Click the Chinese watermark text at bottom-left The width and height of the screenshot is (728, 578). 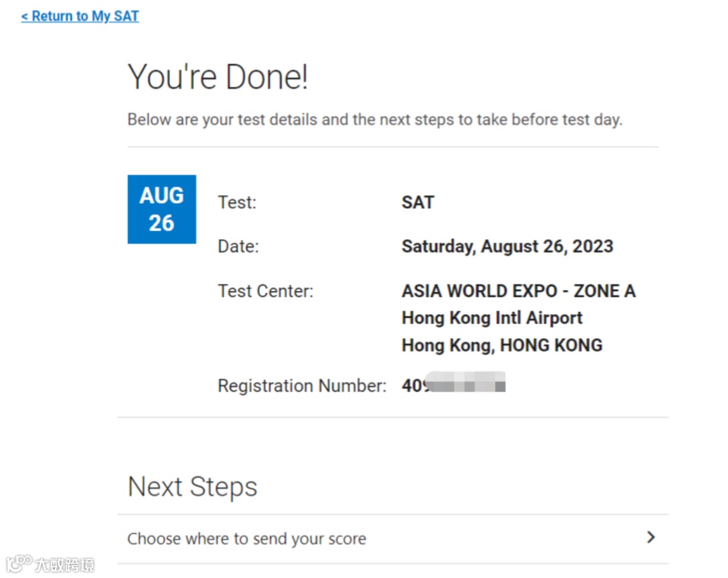(65, 565)
